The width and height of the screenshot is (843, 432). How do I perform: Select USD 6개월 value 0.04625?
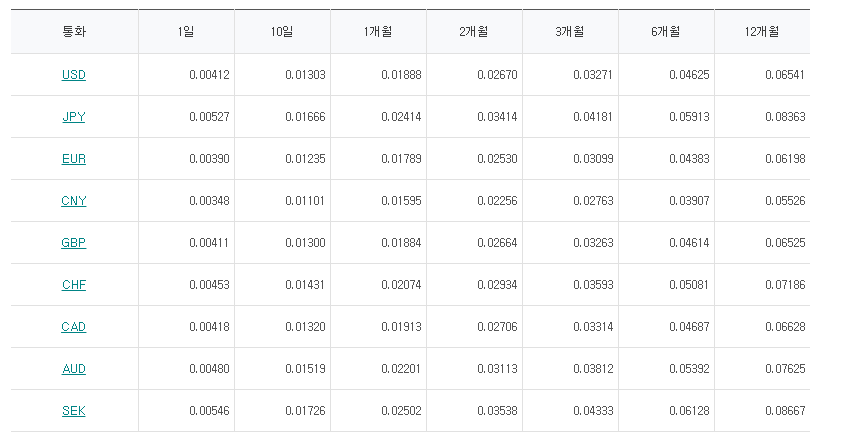pyautogui.click(x=689, y=75)
